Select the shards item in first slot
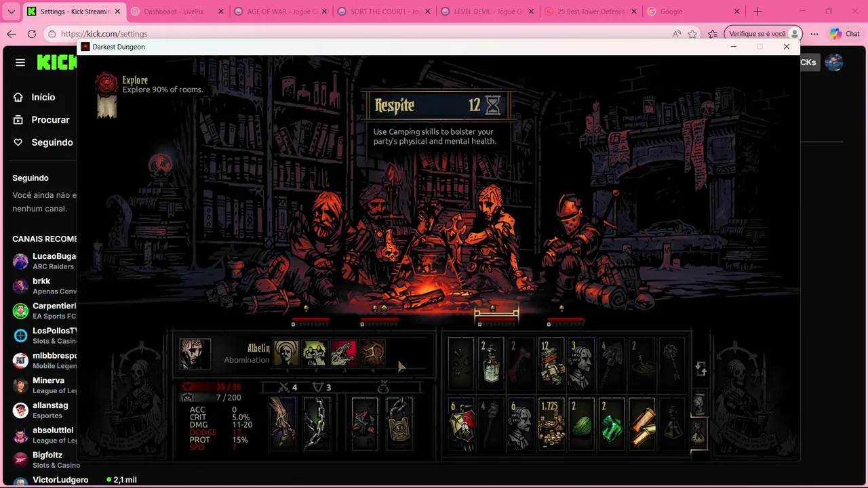This screenshot has height=488, width=868. (461, 365)
